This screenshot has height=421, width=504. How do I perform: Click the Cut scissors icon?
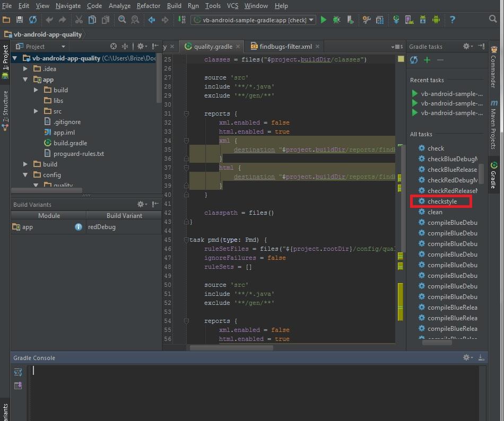coord(79,20)
